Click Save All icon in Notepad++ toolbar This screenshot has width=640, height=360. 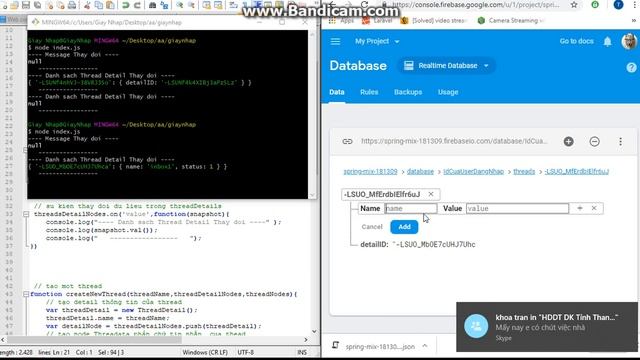37,5
